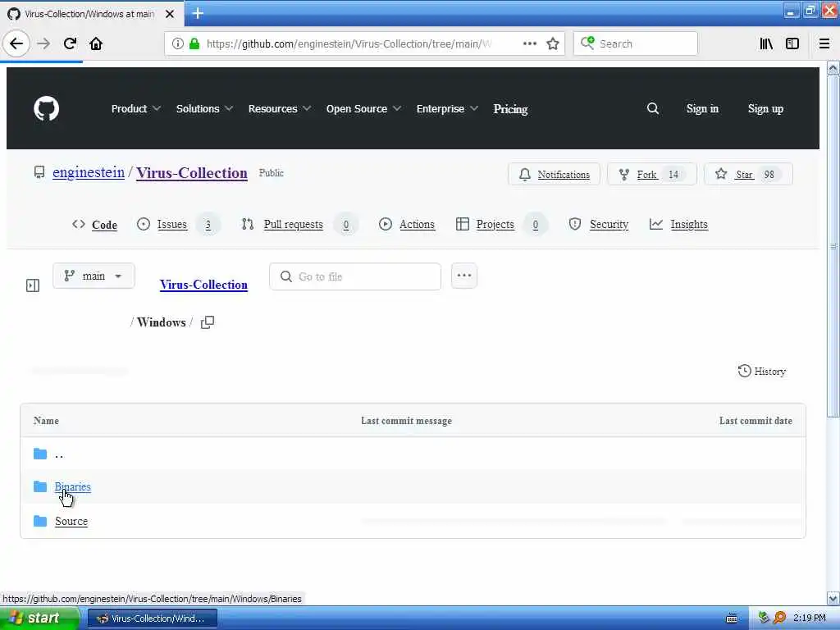Close the Virus-Collection browser tab
The width and height of the screenshot is (840, 630).
170,14
